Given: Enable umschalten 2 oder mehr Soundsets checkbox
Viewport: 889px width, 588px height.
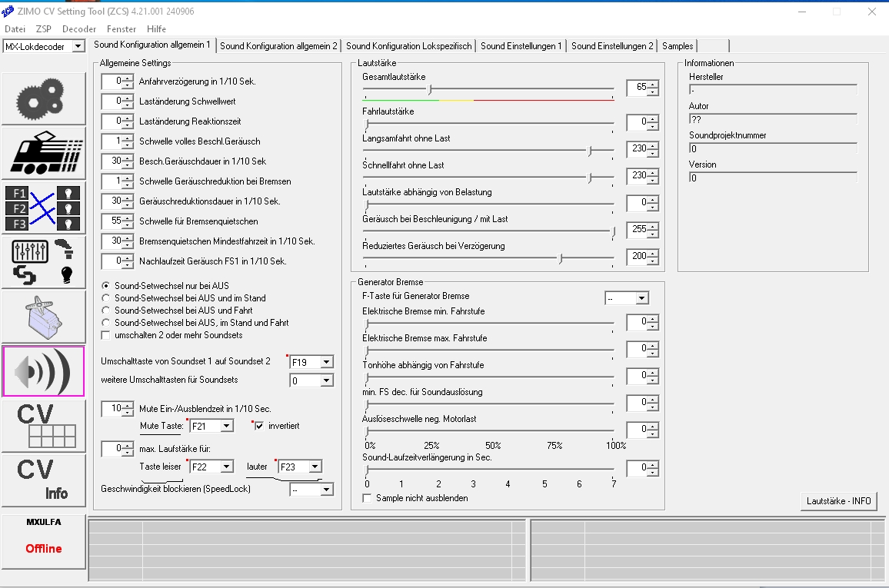Looking at the screenshot, I should (106, 335).
